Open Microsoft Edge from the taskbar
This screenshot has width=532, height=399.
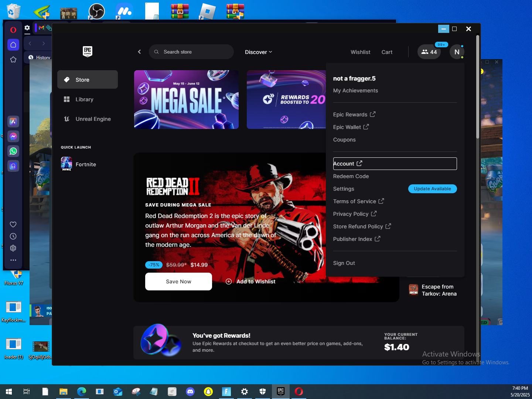pyautogui.click(x=82, y=392)
